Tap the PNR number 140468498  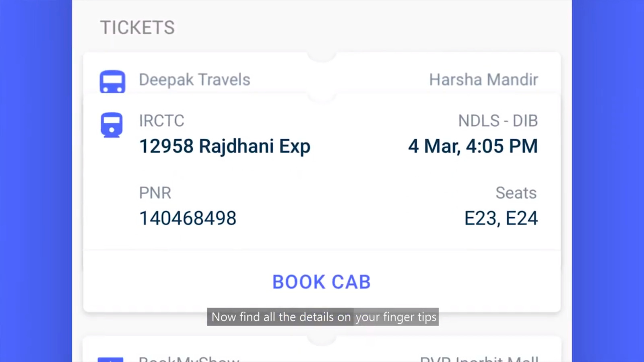[x=188, y=218]
